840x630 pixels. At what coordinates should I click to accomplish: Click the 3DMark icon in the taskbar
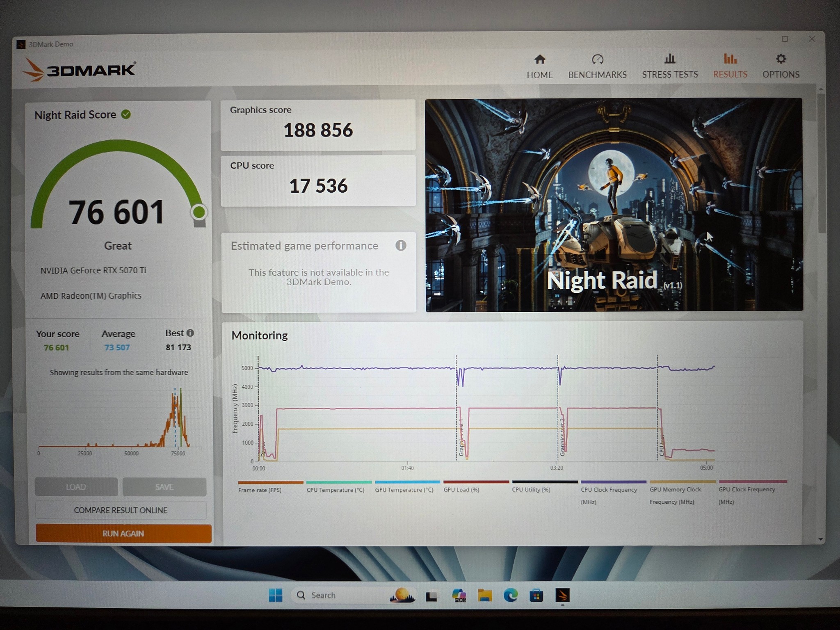(x=562, y=595)
